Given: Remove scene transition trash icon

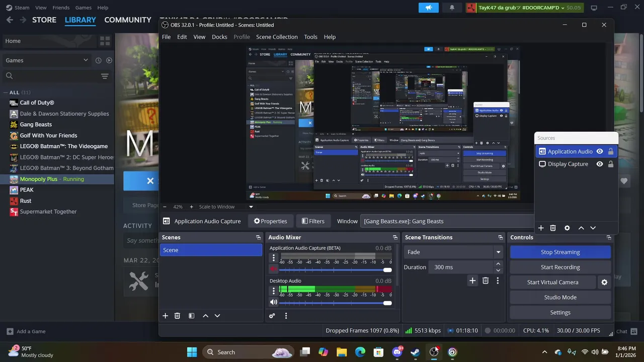Looking at the screenshot, I should coord(486,281).
